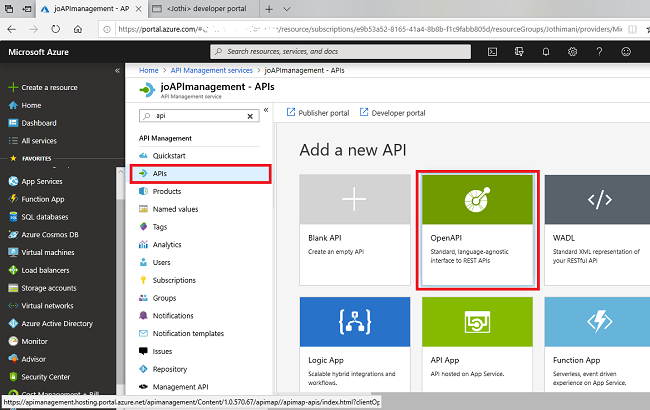Open a new browser tab

[x=269, y=9]
